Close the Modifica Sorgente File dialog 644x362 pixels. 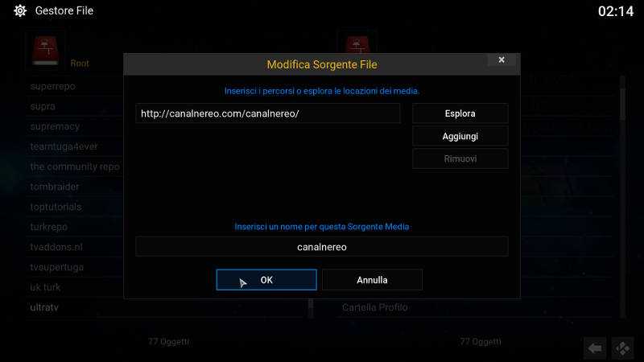tap(501, 60)
